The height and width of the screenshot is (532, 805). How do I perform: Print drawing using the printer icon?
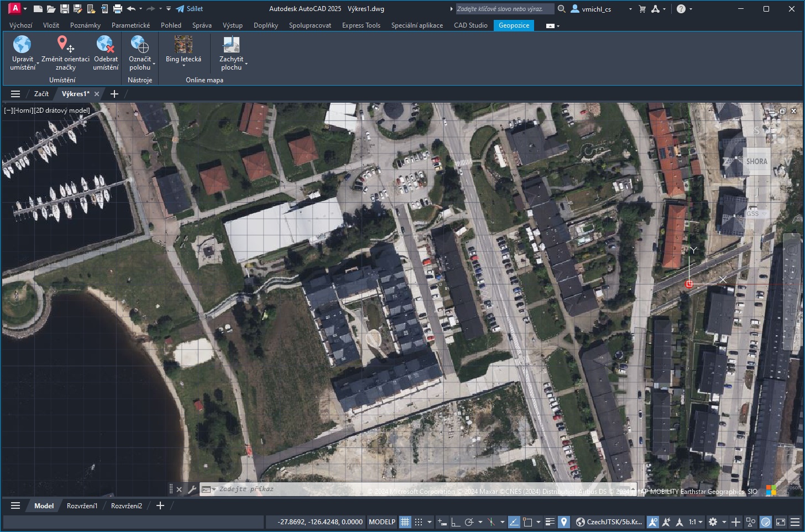(117, 9)
